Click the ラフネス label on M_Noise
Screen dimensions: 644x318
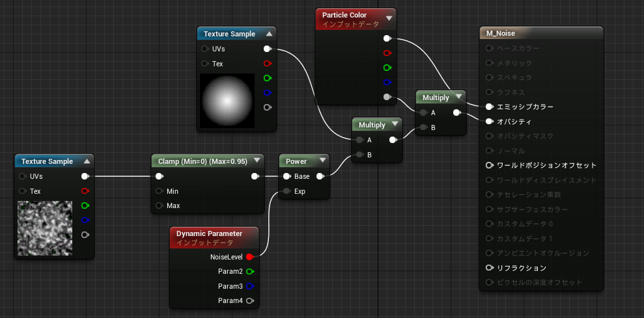coord(511,92)
